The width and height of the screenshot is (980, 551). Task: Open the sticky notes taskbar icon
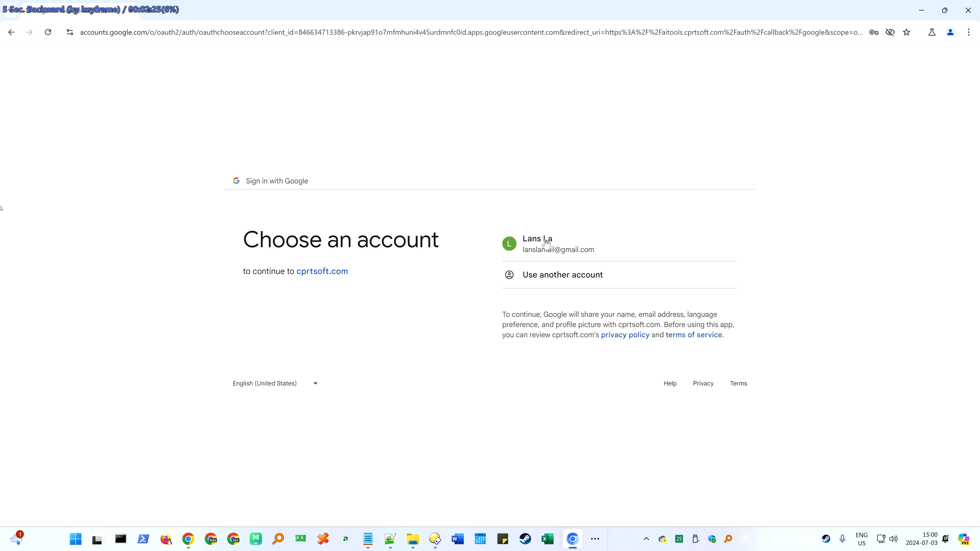(x=503, y=539)
